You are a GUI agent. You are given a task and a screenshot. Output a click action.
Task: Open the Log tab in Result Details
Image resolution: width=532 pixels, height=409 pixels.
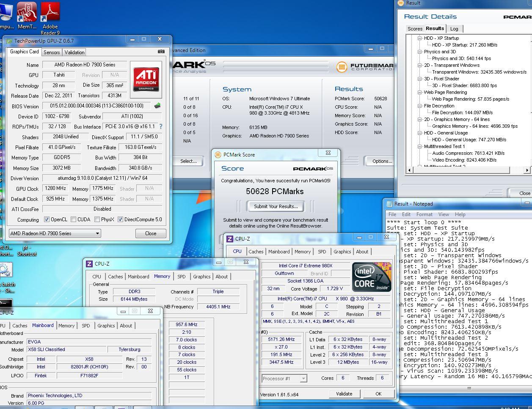pyautogui.click(x=454, y=29)
